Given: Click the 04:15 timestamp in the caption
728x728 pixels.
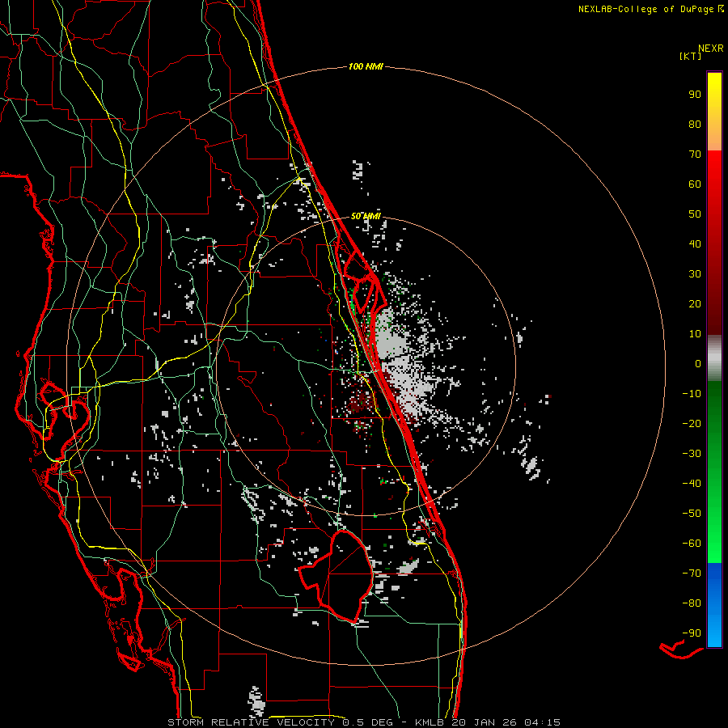Looking at the screenshot, I should [x=542, y=722].
